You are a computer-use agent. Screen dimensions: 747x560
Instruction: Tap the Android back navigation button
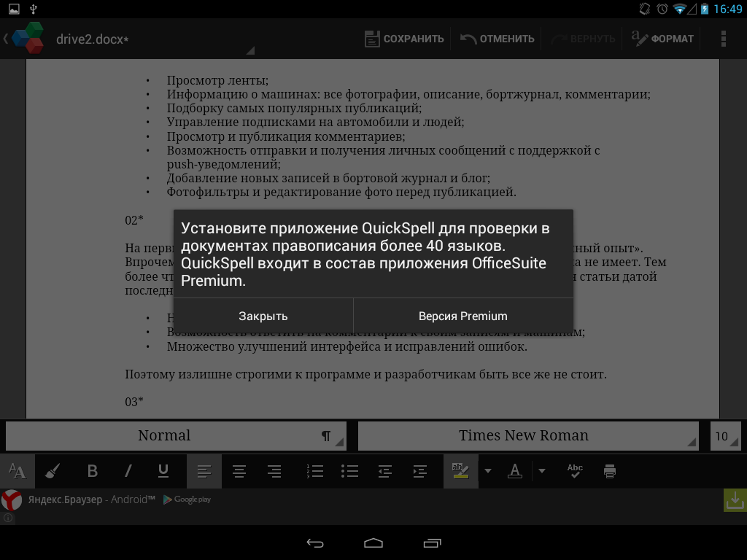315,542
